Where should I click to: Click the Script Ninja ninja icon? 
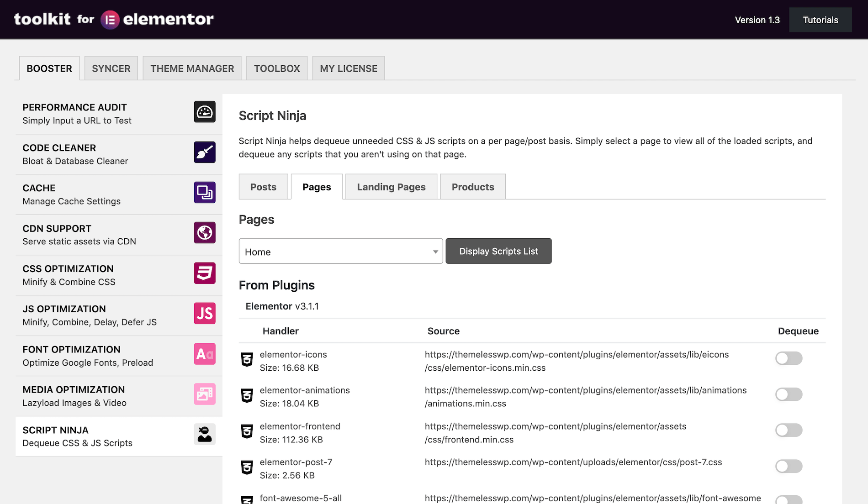pyautogui.click(x=205, y=434)
